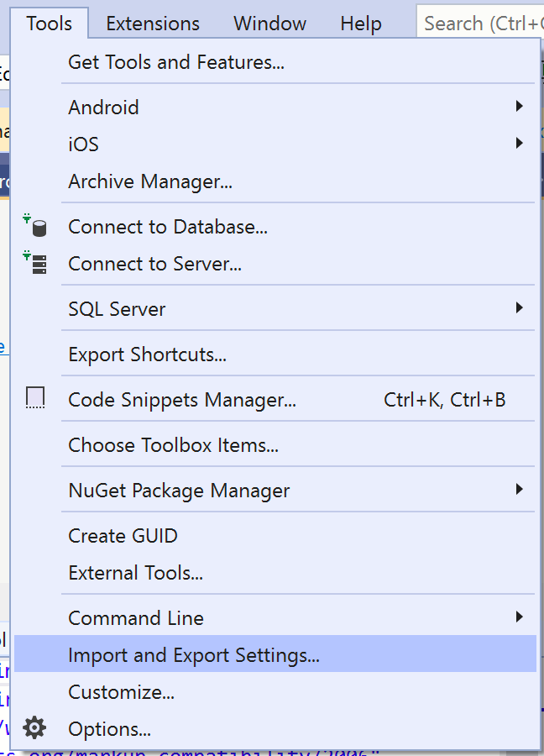
Task: Open the Window menu
Action: point(269,24)
